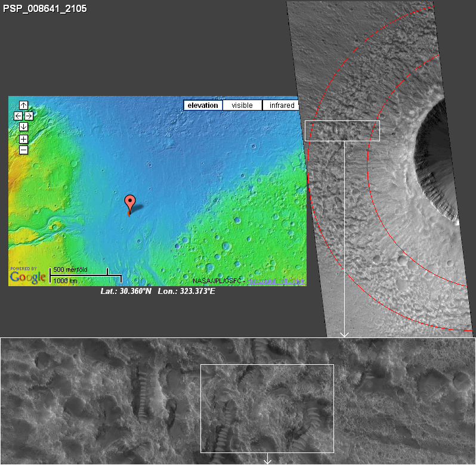
Task: Click the NASA/JPL/GSFC attribution text
Action: 219,281
